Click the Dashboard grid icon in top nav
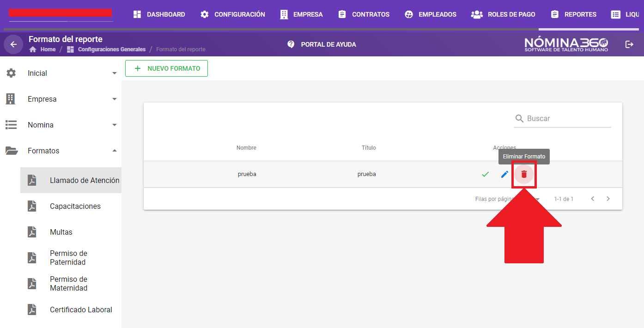The width and height of the screenshot is (644, 328). [x=137, y=14]
